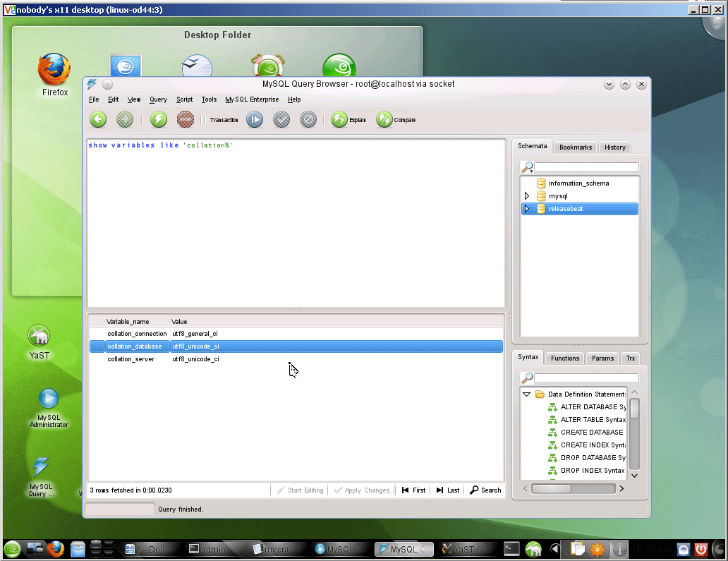Click the syntax list scroll-down arrow

click(635, 476)
